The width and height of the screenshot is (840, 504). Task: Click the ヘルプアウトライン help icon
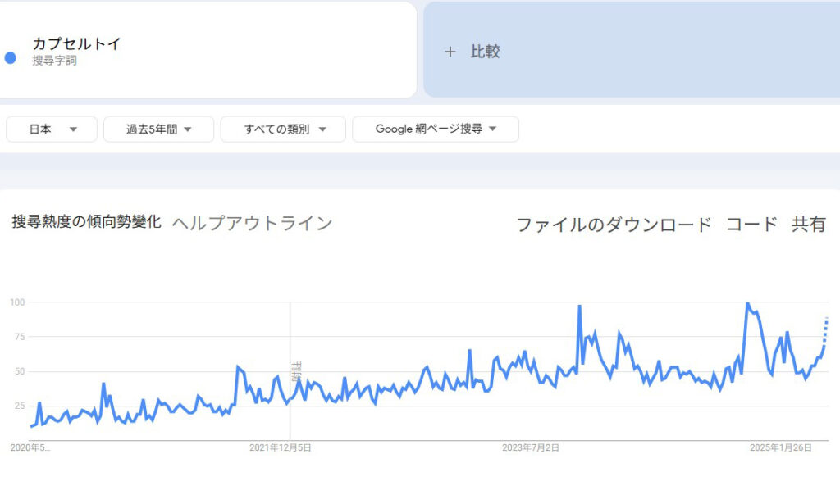pos(252,223)
